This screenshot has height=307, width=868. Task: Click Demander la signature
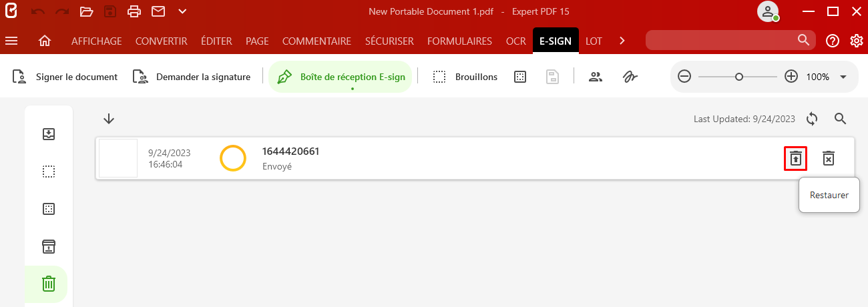191,77
